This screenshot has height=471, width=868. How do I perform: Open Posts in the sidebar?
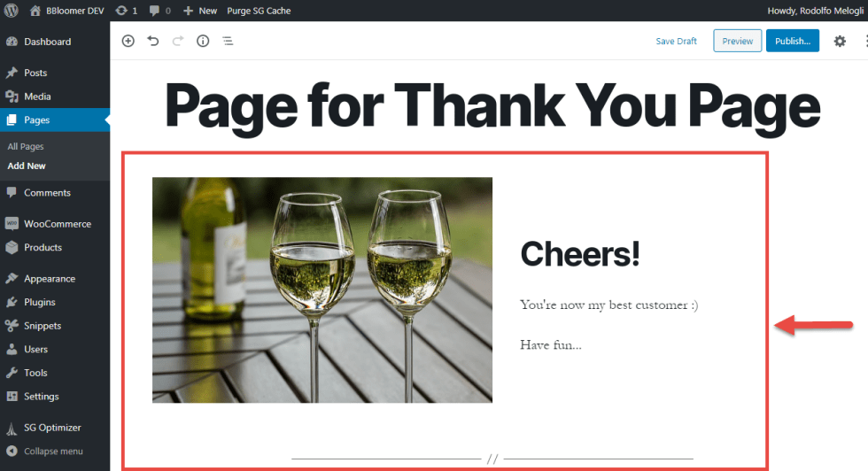tap(35, 73)
